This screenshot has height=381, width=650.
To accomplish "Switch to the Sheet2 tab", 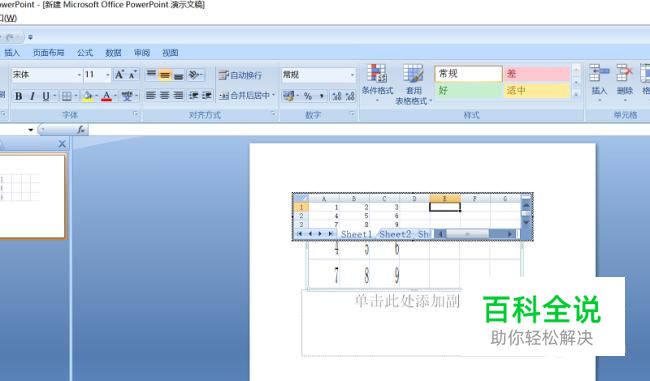I will tap(395, 234).
